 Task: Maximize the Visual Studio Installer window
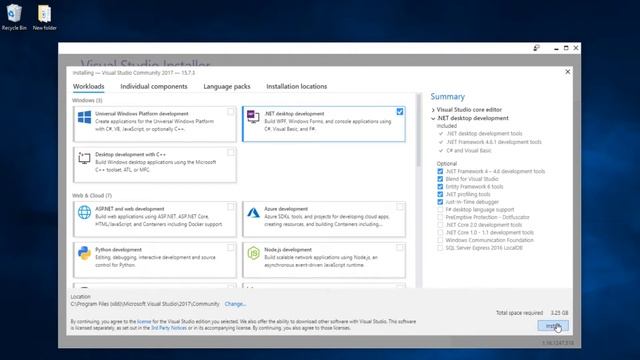[566, 48]
